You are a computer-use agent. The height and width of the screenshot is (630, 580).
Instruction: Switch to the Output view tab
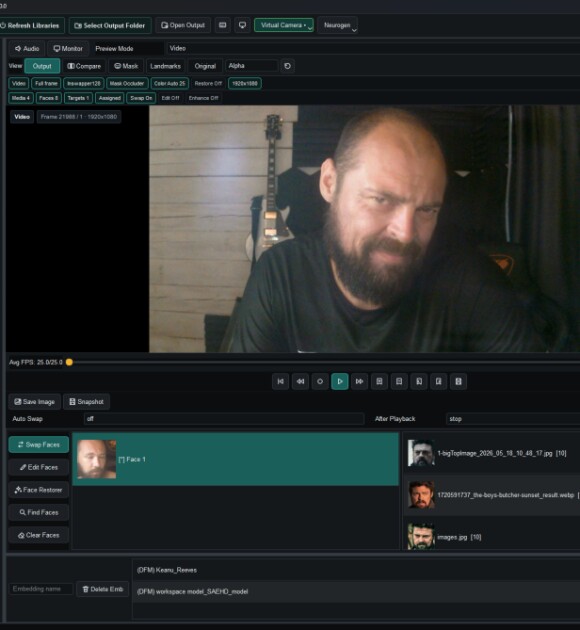click(42, 66)
